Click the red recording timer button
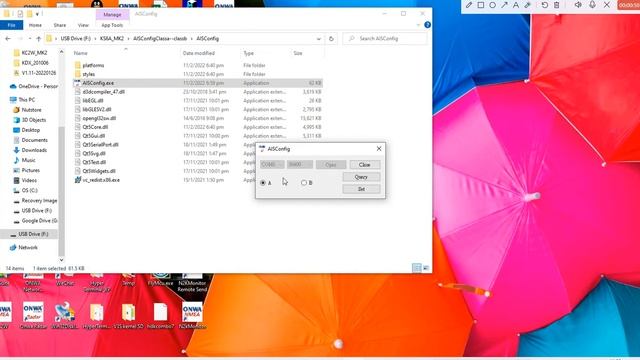640x360 pixels. point(629,5)
